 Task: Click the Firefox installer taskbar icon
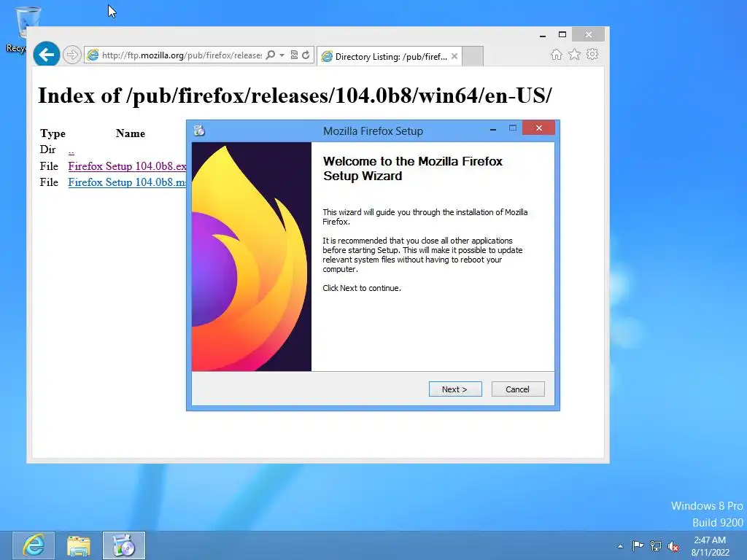(x=124, y=545)
